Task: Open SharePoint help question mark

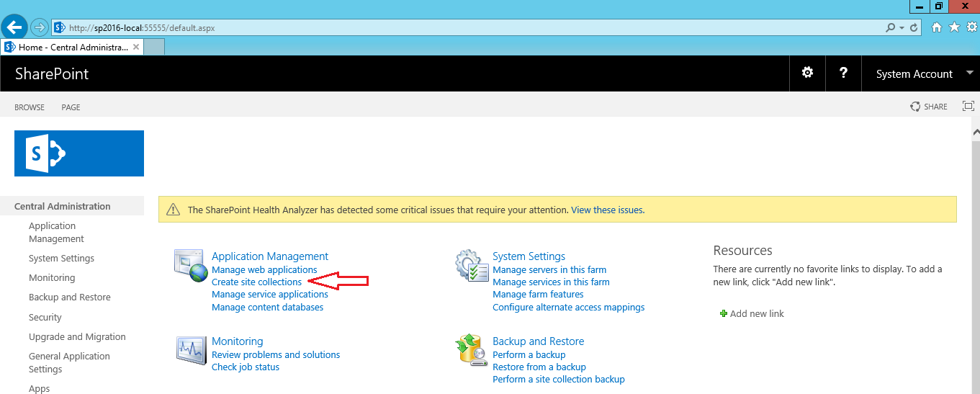Action: pyautogui.click(x=843, y=73)
